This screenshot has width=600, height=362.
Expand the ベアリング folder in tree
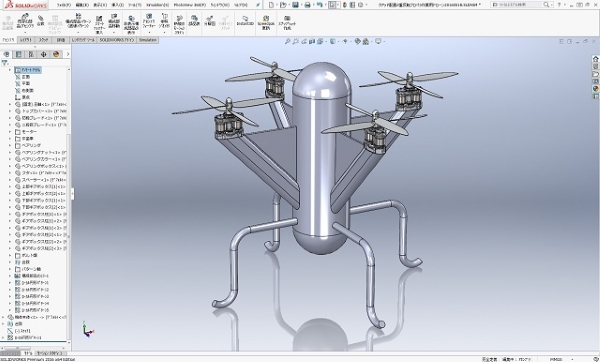pos(10,145)
